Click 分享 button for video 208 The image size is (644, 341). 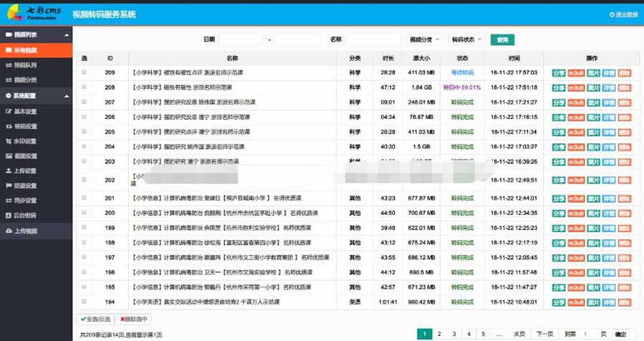(558, 87)
